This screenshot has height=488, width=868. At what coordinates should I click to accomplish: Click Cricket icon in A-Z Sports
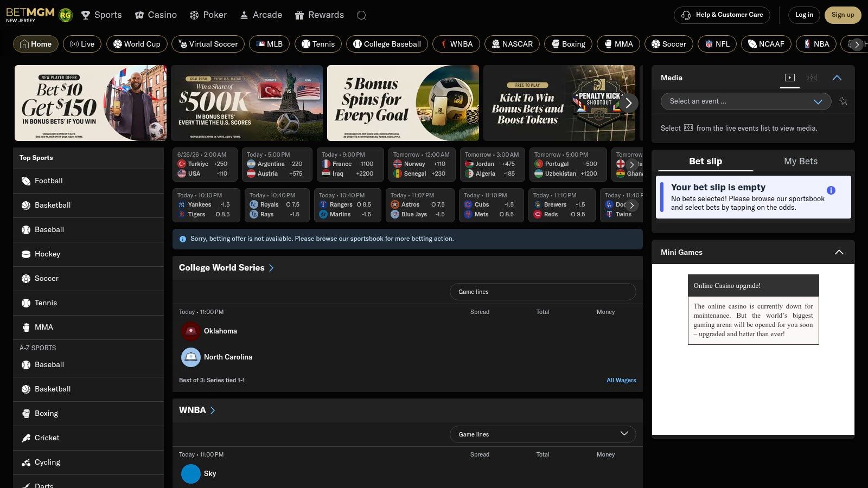(25, 438)
